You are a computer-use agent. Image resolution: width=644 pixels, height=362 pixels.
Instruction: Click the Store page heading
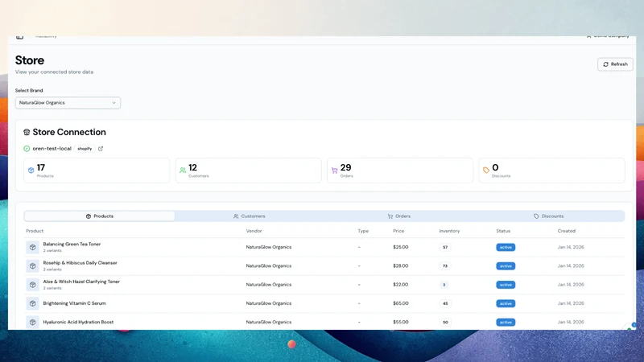pos(30,60)
